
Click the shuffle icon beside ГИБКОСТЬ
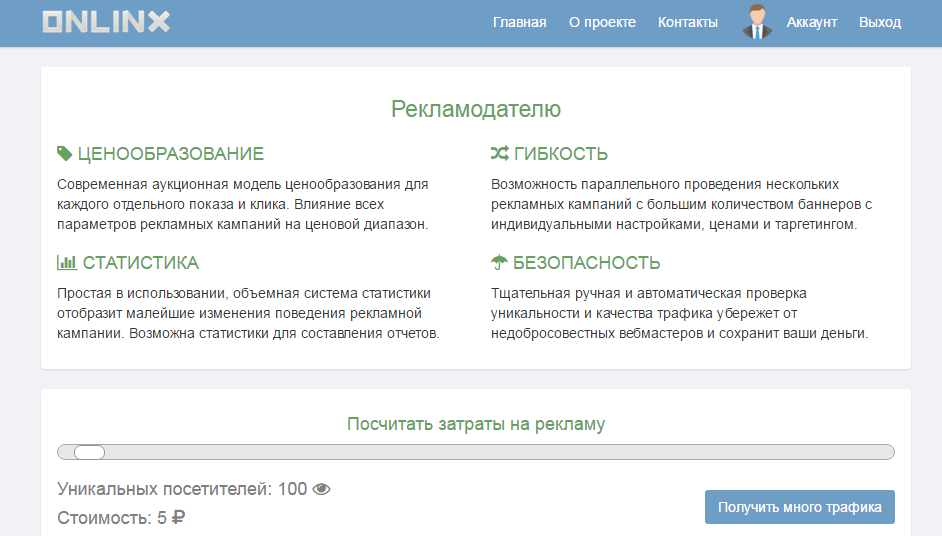click(500, 154)
